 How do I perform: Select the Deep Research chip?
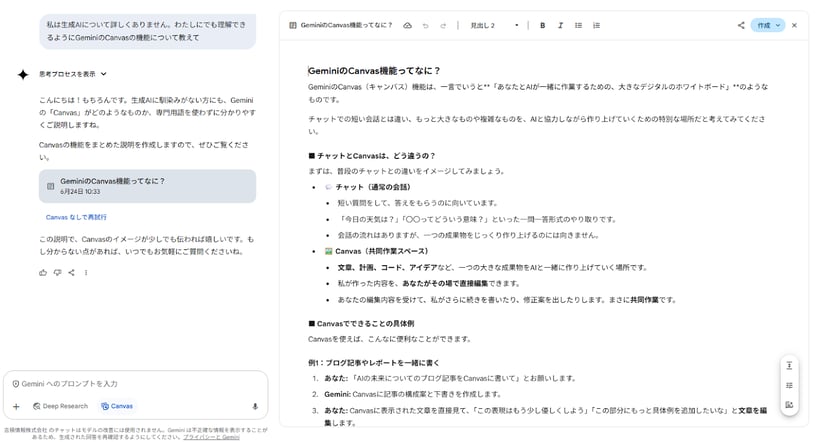tap(61, 406)
